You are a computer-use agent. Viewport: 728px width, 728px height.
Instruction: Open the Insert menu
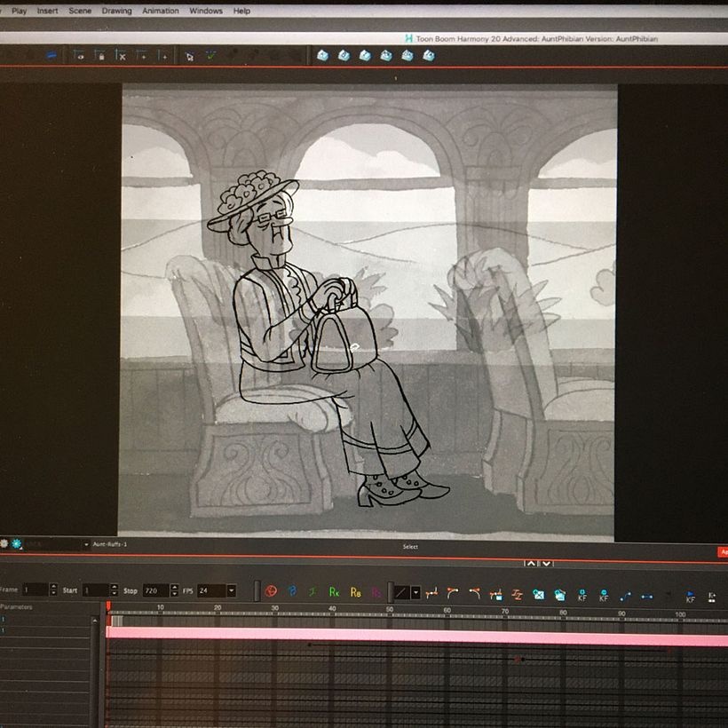[47, 11]
